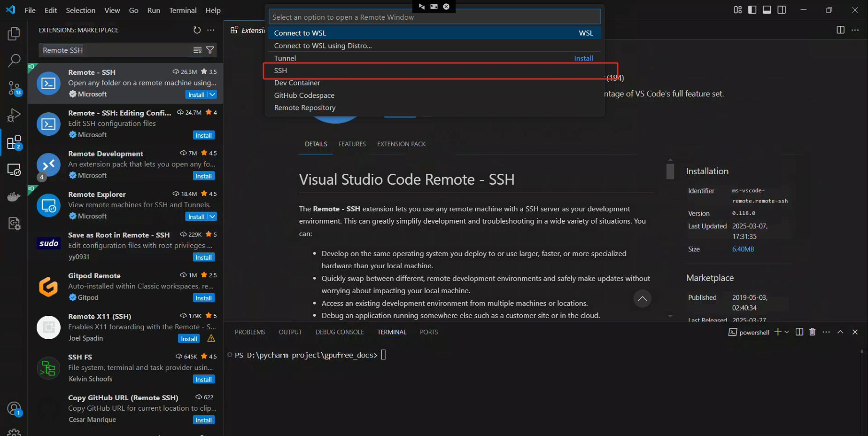Kill terminal with trash icon

(x=813, y=332)
